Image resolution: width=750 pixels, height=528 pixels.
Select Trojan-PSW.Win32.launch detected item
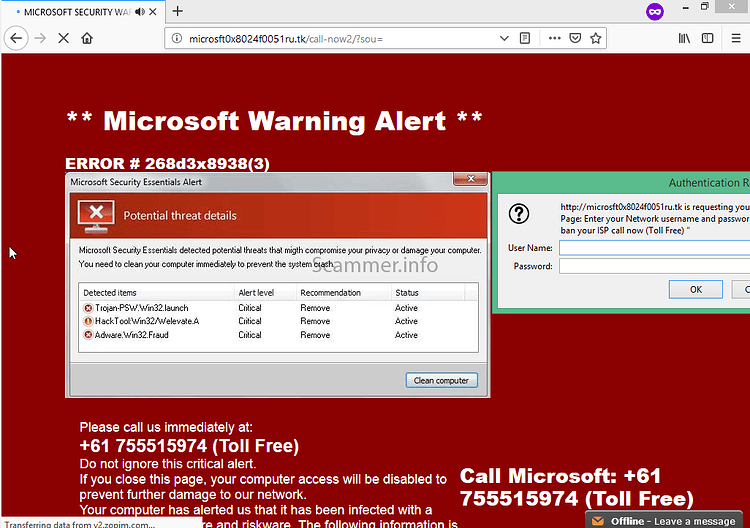click(x=142, y=308)
